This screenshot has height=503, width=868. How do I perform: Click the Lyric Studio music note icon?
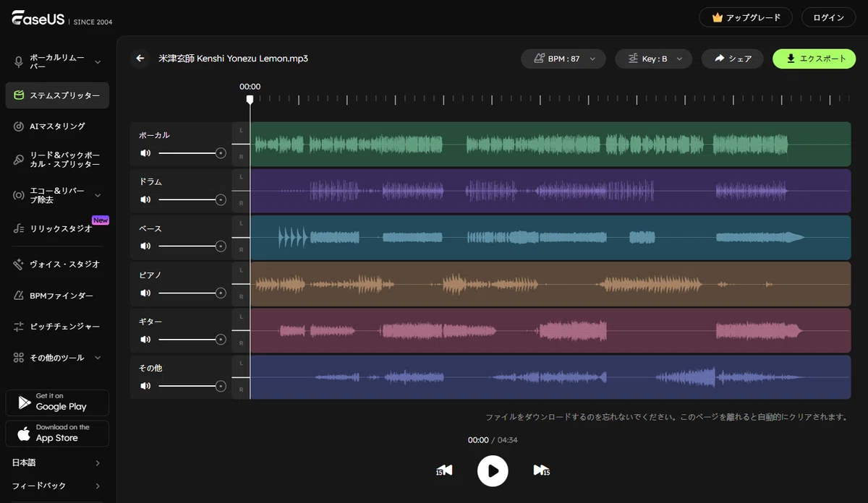coord(19,228)
